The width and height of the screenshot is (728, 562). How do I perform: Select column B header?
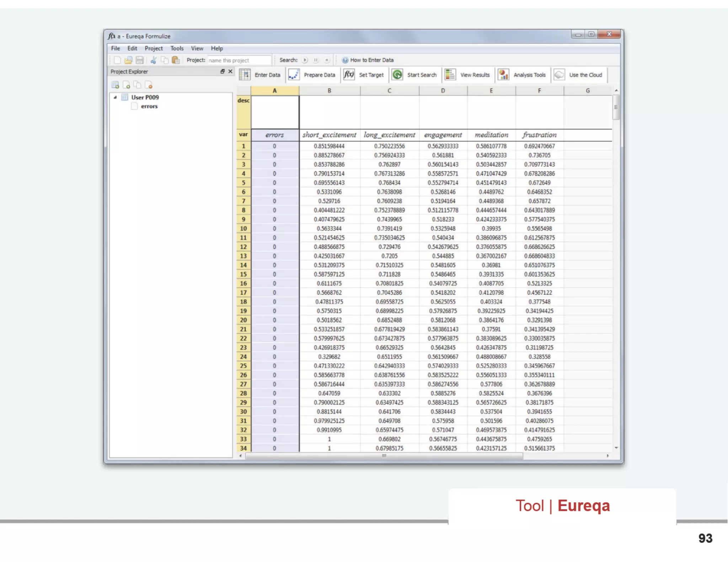click(x=330, y=91)
